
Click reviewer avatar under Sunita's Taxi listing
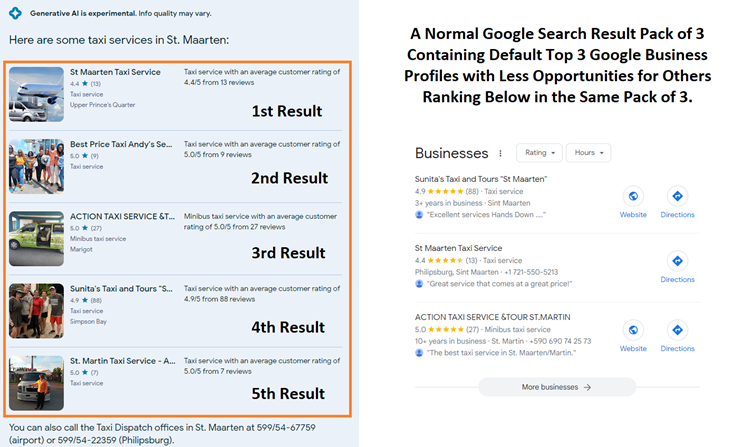tap(419, 214)
